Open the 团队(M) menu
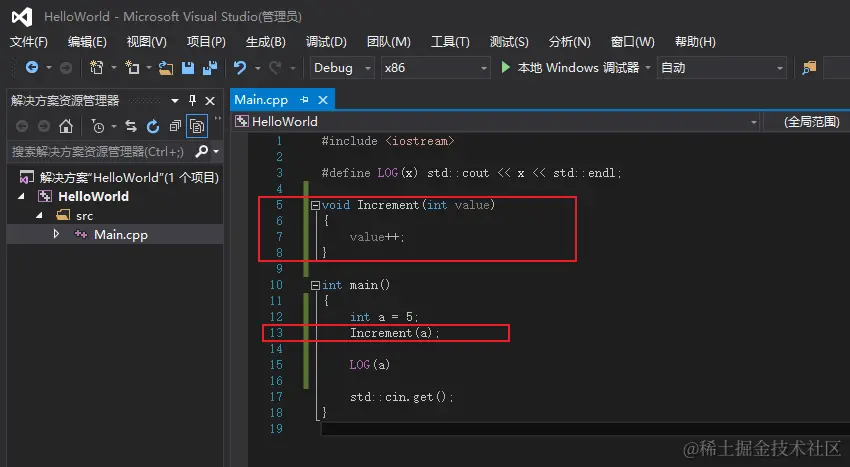The width and height of the screenshot is (850, 467). (389, 42)
